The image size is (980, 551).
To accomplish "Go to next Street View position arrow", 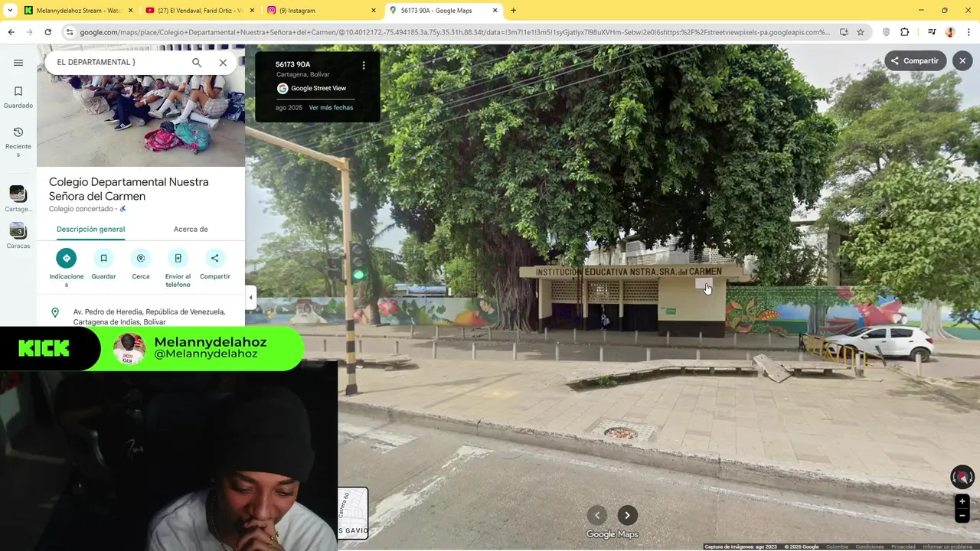I will [627, 515].
